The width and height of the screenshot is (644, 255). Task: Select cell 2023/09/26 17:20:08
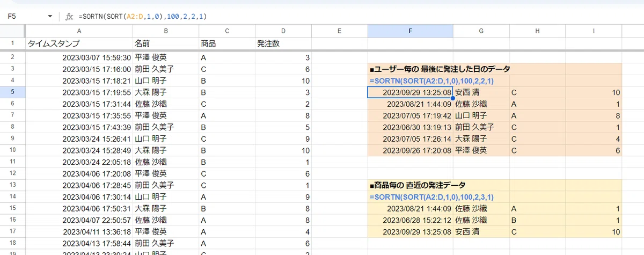click(410, 150)
